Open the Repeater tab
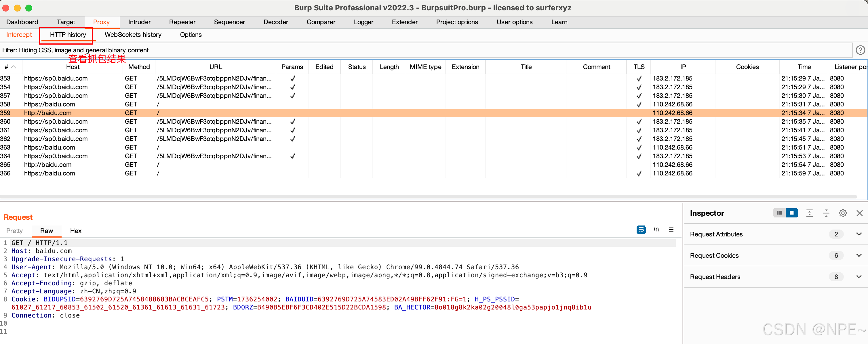Viewport: 868px width, 344px height. pyautogui.click(x=182, y=22)
